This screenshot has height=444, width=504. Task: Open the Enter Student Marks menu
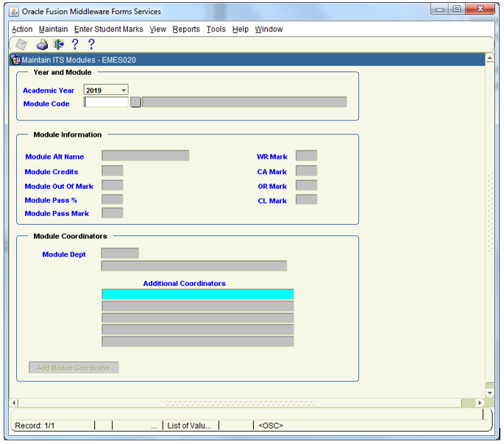point(109,29)
